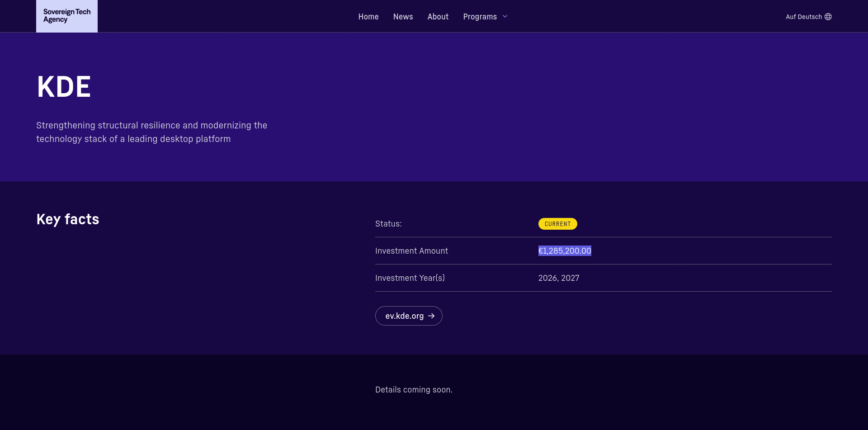Expand the Programs dropdown menu
This screenshot has width=868, height=430.
click(x=486, y=17)
